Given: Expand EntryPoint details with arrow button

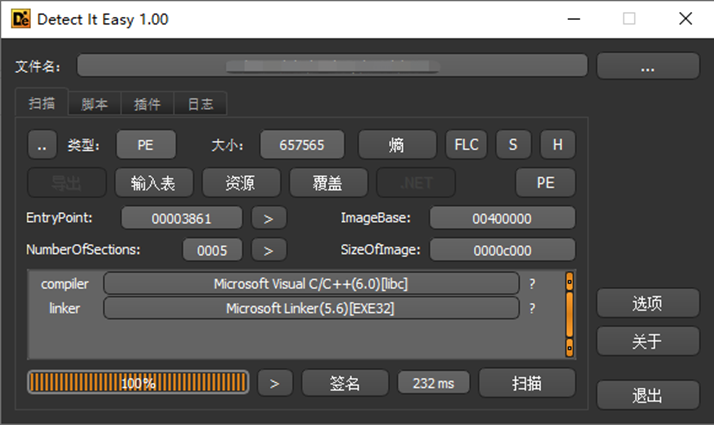Looking at the screenshot, I should click(x=269, y=218).
